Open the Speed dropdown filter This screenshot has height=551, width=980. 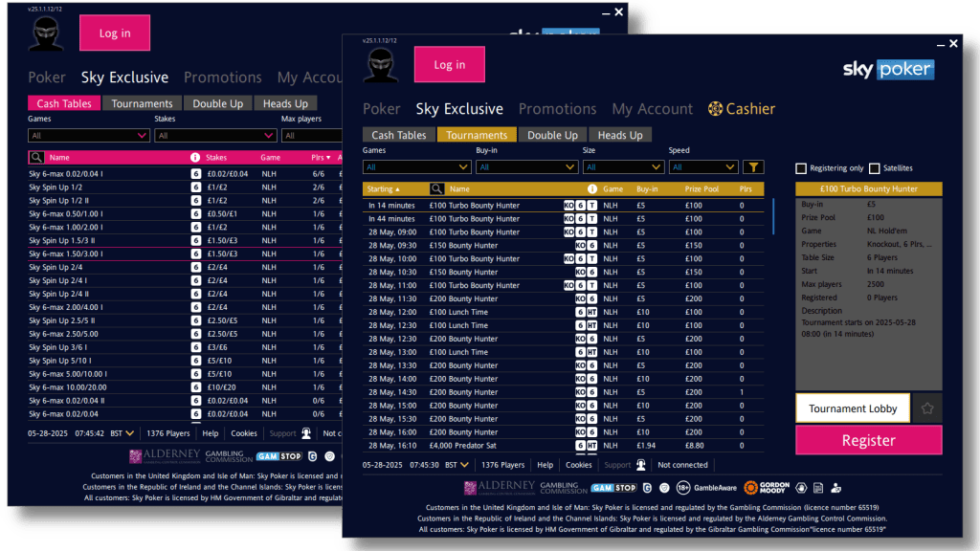(x=703, y=166)
